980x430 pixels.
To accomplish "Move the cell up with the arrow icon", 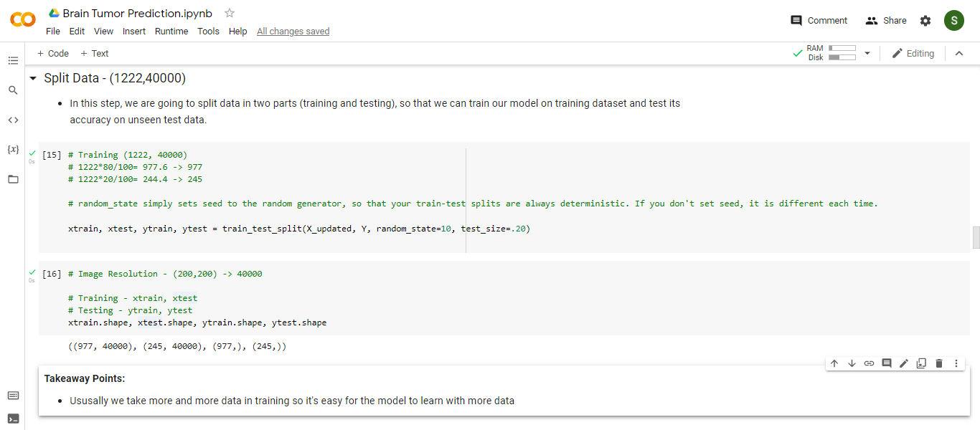I will (834, 363).
